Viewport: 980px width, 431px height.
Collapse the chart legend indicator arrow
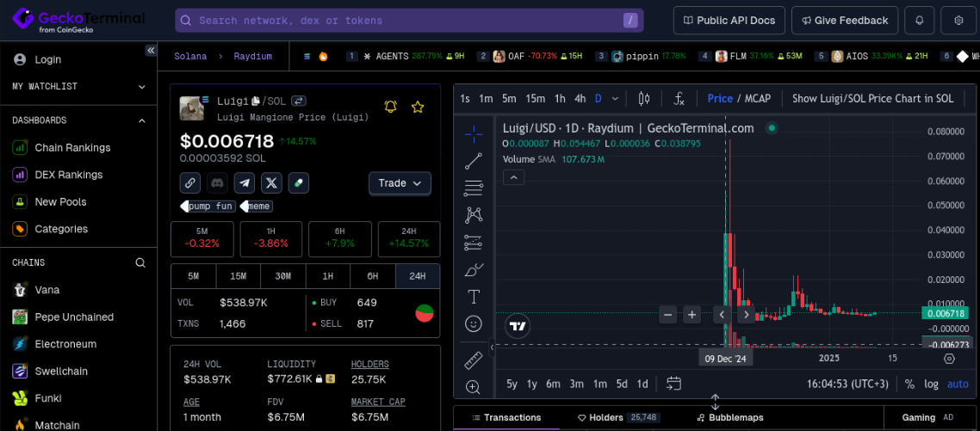click(514, 178)
